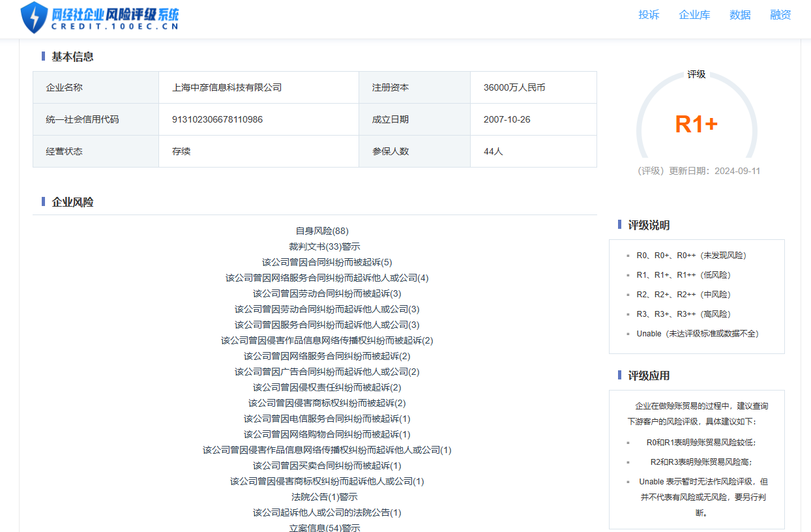Click company name 上海中彦信息科技有限公司
The height and width of the screenshot is (532, 811).
227,87
